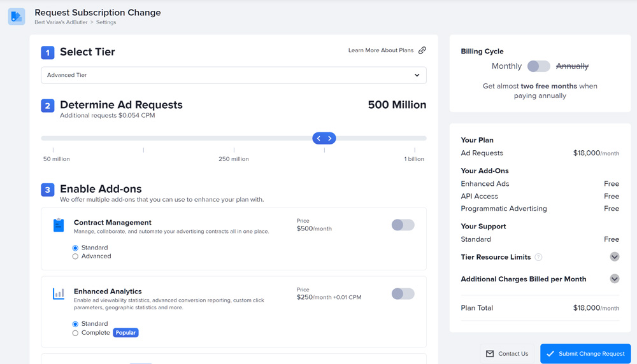Image resolution: width=637 pixels, height=364 pixels.
Task: Enable the Contract Management add-on toggle
Action: pos(403,225)
